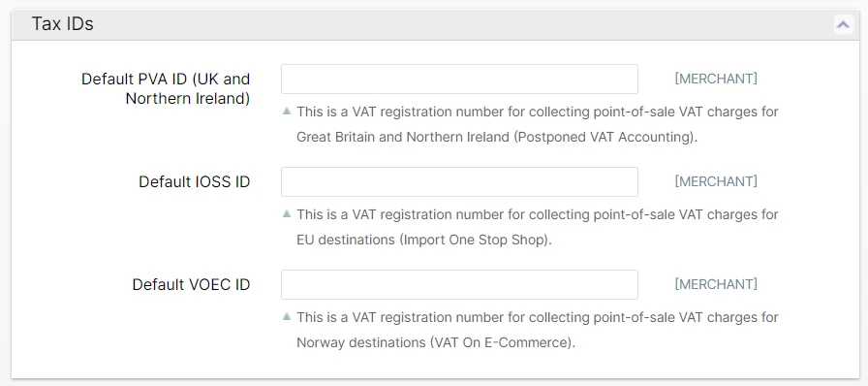Image resolution: width=868 pixels, height=386 pixels.
Task: Click the MERCHANT scope label beside IOSS ID
Action: pyautogui.click(x=716, y=181)
